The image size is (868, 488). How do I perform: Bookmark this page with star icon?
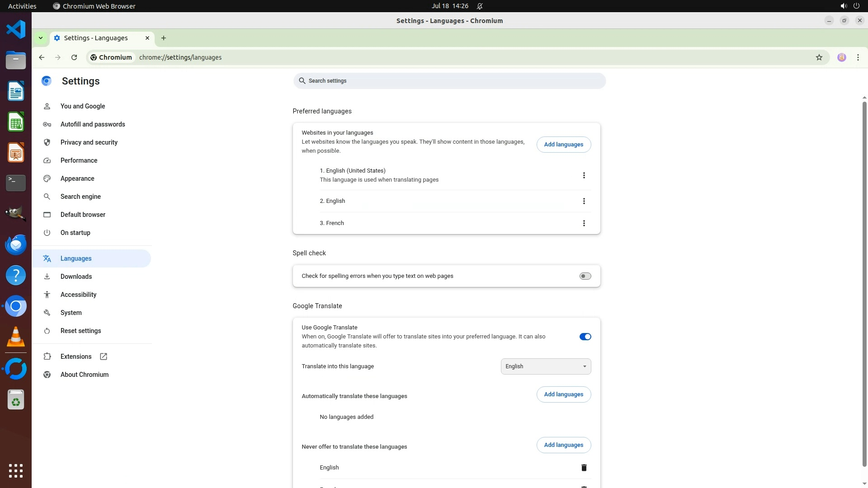(x=819, y=57)
